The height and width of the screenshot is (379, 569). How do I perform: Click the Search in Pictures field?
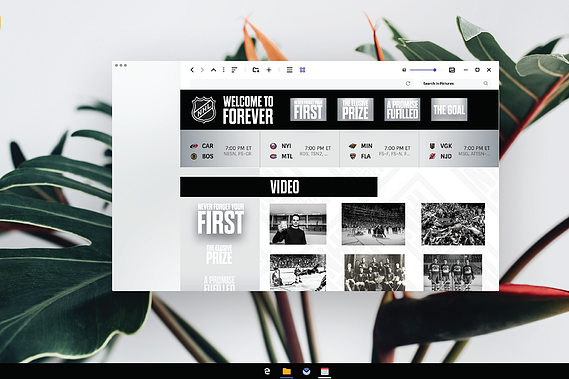[455, 83]
